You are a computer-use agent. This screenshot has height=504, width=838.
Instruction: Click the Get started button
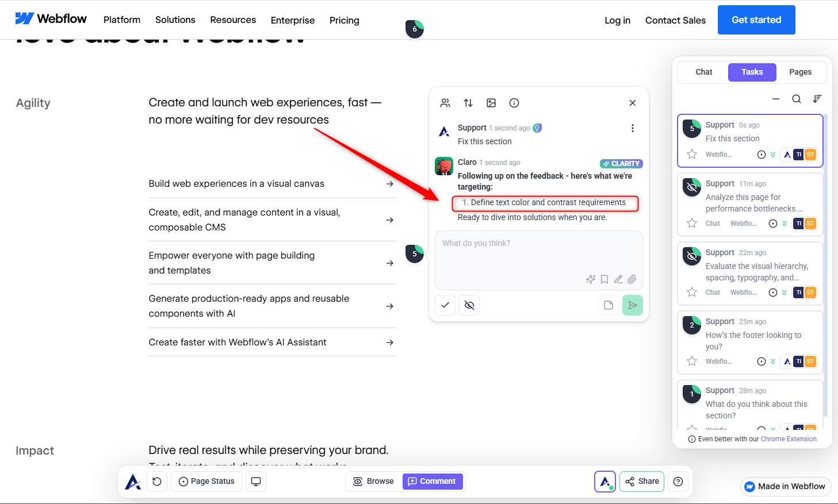coord(756,20)
